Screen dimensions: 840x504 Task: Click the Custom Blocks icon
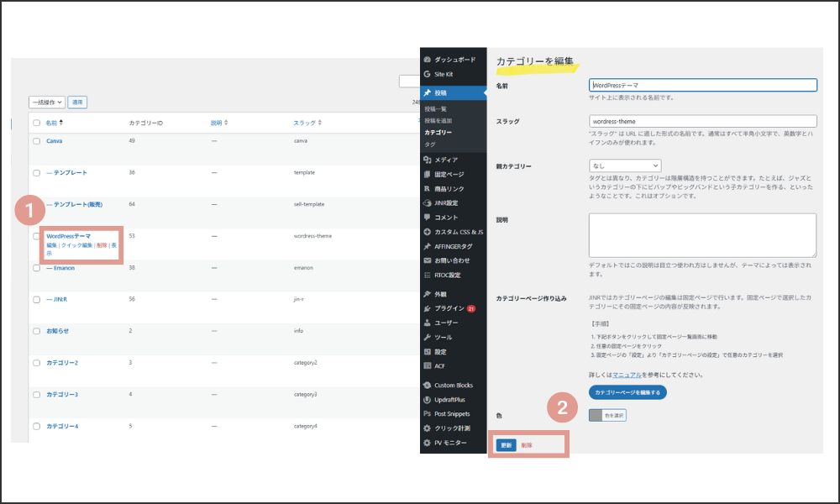click(427, 385)
